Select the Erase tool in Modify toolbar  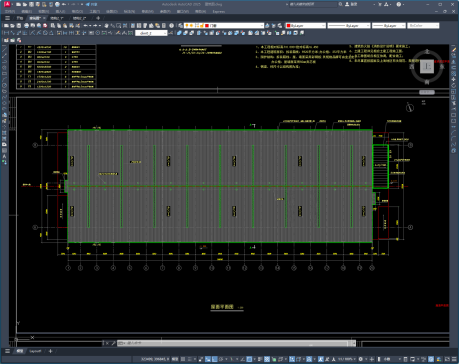[x=454, y=50]
